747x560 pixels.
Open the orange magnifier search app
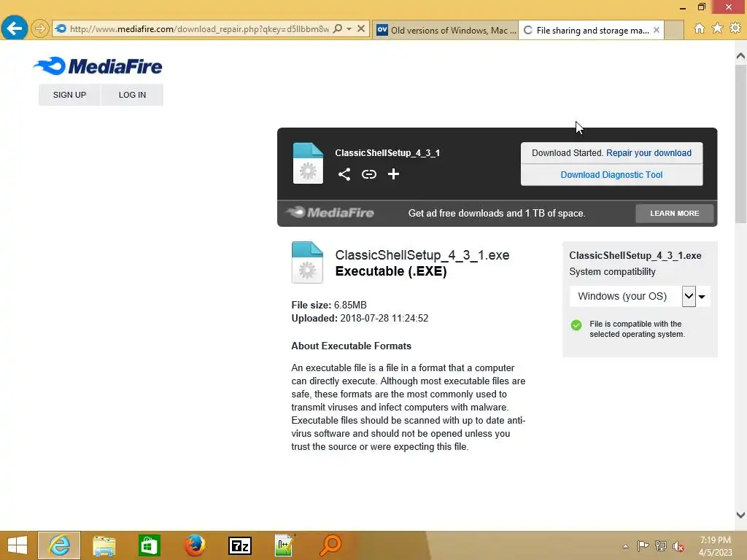(330, 545)
